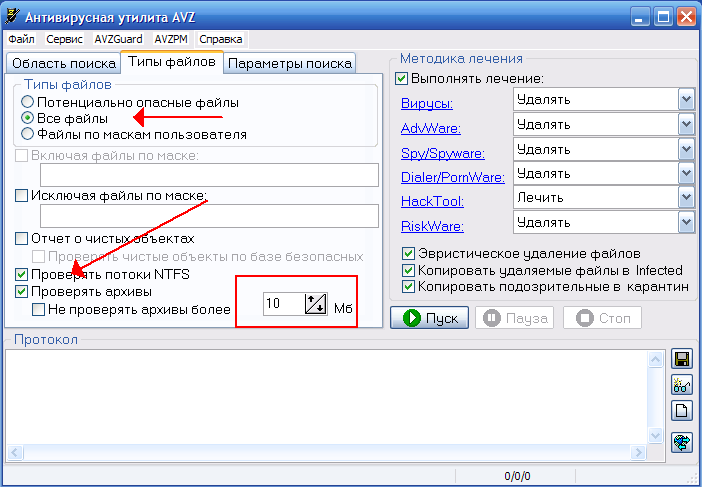Open the Сервис menu
Image resolution: width=702 pixels, height=487 pixels.
[64, 39]
